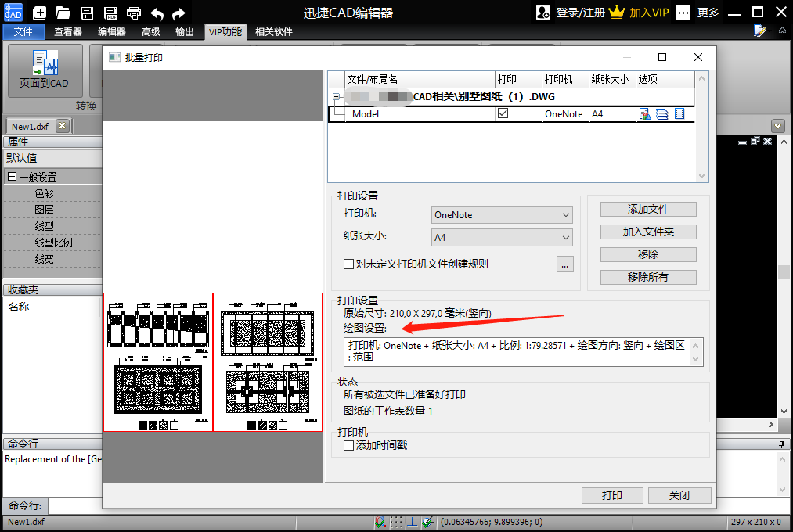The height and width of the screenshot is (532, 793).
Task: Click the 移除所有 button
Action: (x=648, y=278)
